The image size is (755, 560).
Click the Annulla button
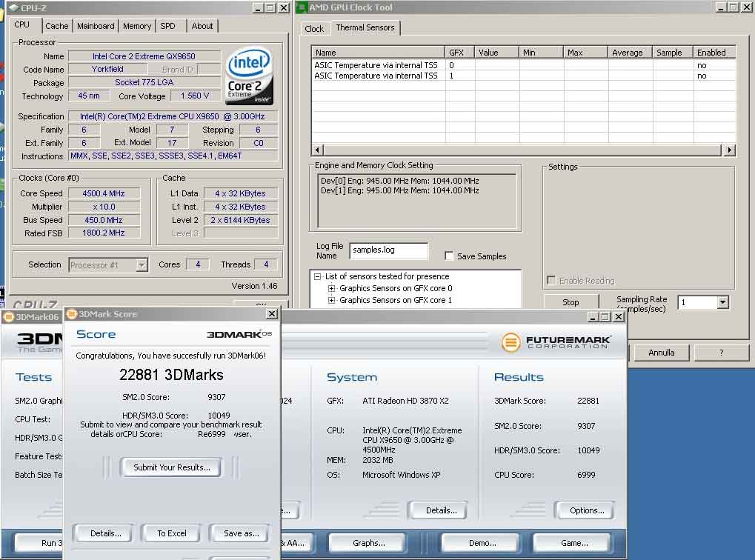[x=661, y=353]
